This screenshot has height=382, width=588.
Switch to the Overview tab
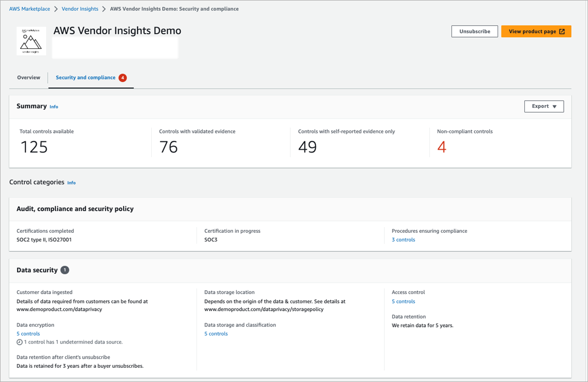coord(29,77)
